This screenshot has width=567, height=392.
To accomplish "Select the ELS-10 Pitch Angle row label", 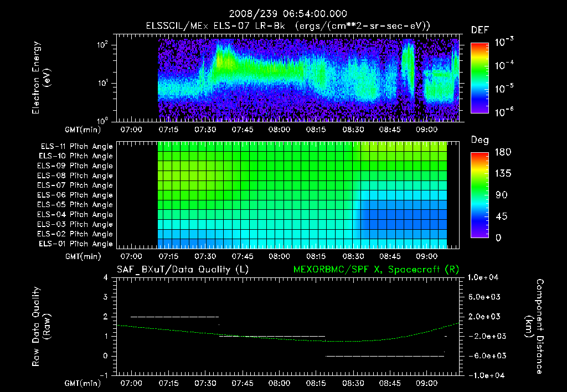I will pyautogui.click(x=75, y=156).
